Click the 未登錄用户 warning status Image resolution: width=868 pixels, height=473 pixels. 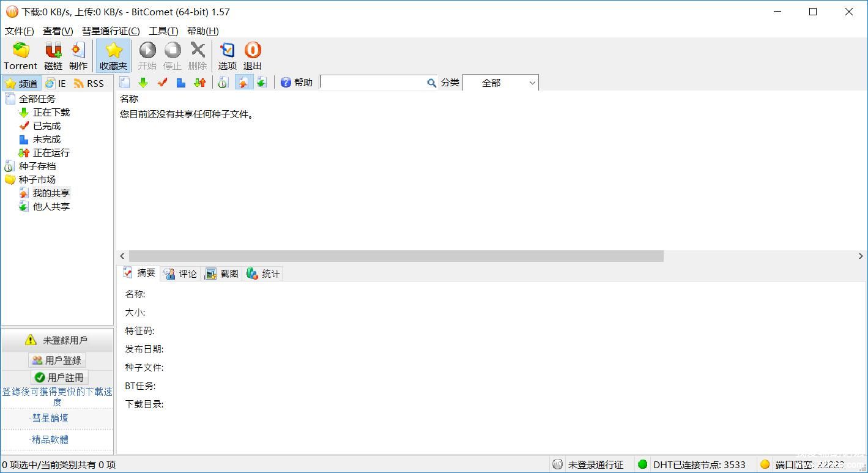pyautogui.click(x=57, y=340)
